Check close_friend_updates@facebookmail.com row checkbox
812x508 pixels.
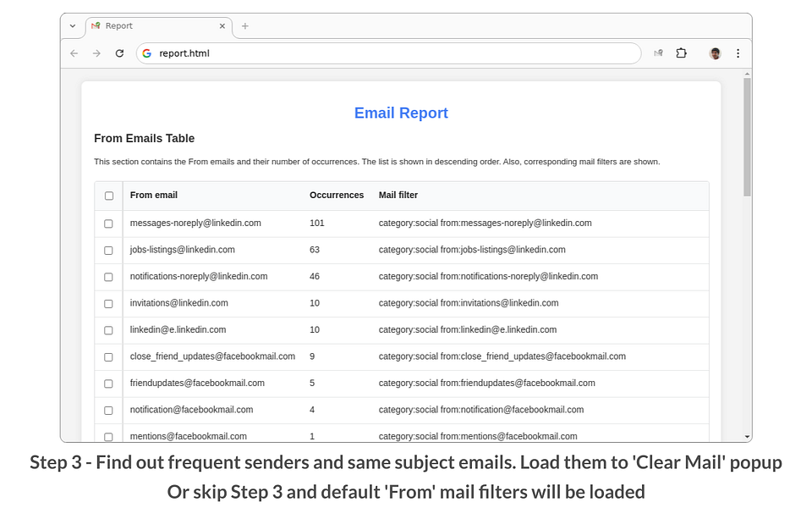[x=108, y=357]
